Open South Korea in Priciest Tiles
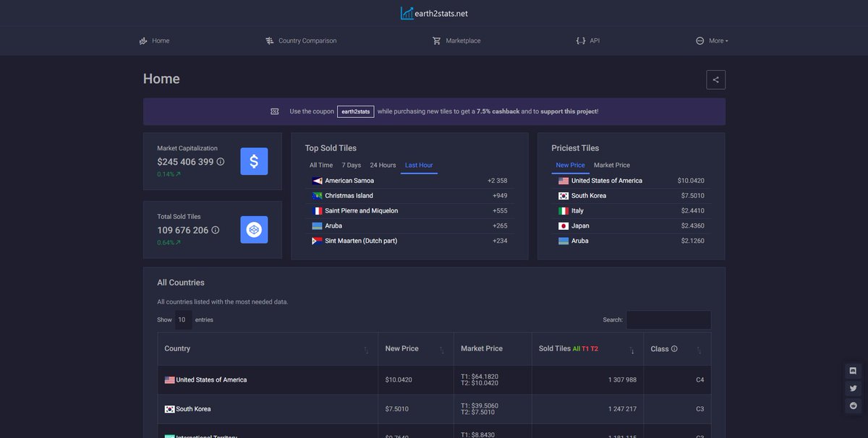 tap(589, 196)
